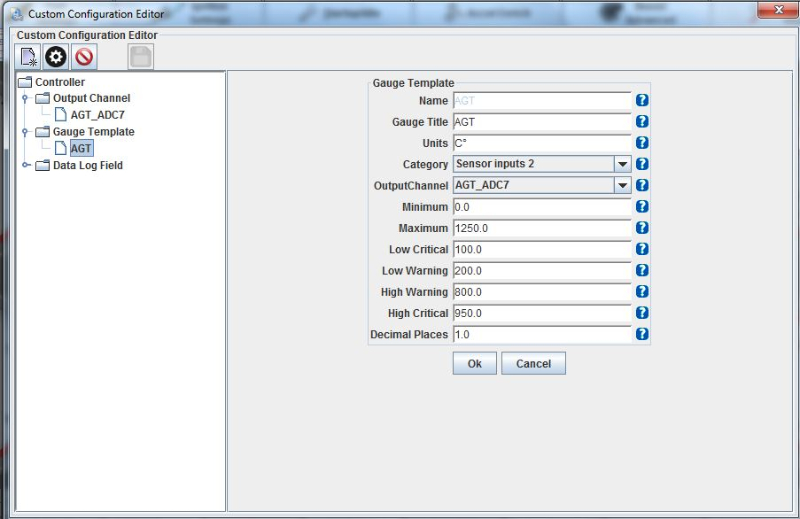This screenshot has width=800, height=519.
Task: Click the gear settings toolbar icon
Action: coord(56,57)
